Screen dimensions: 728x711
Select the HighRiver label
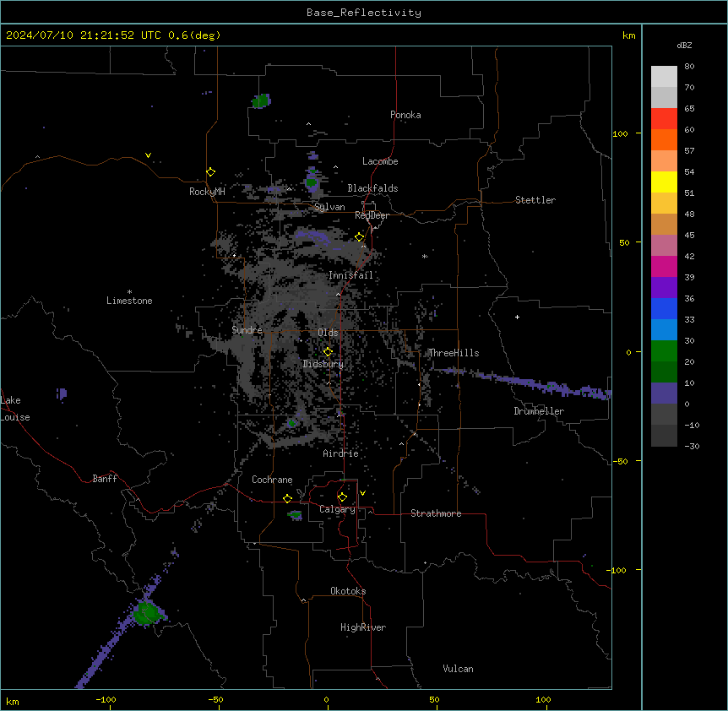[363, 627]
